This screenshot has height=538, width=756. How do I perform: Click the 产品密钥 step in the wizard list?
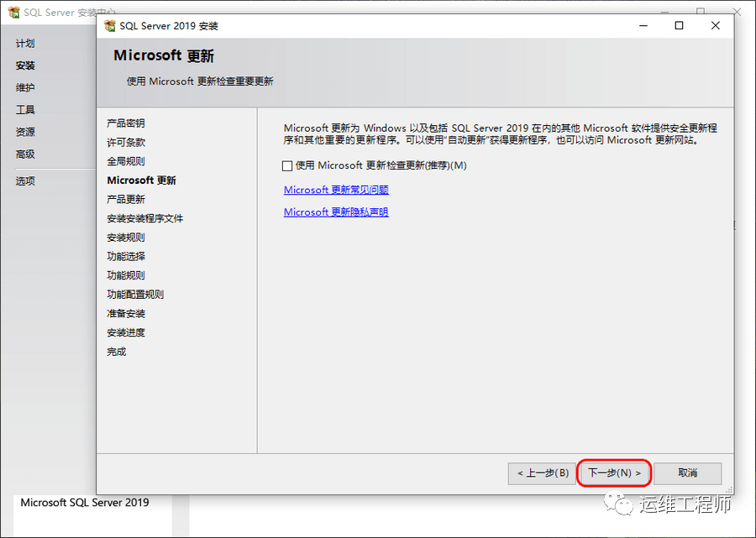126,123
